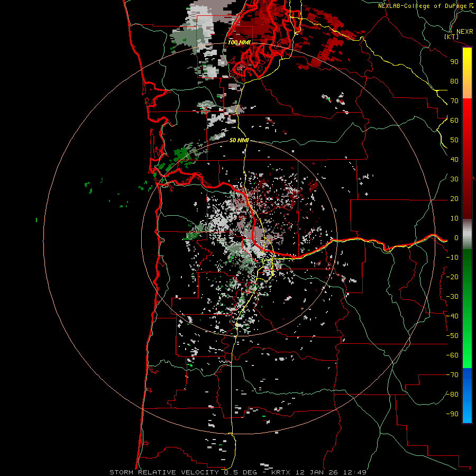Click the [KT] units label above the scale
Viewport: 476px width, 476px height.
point(451,36)
